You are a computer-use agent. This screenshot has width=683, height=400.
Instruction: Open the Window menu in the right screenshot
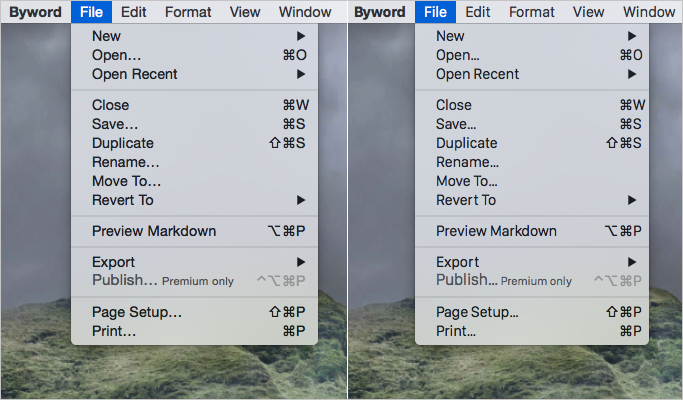[649, 12]
